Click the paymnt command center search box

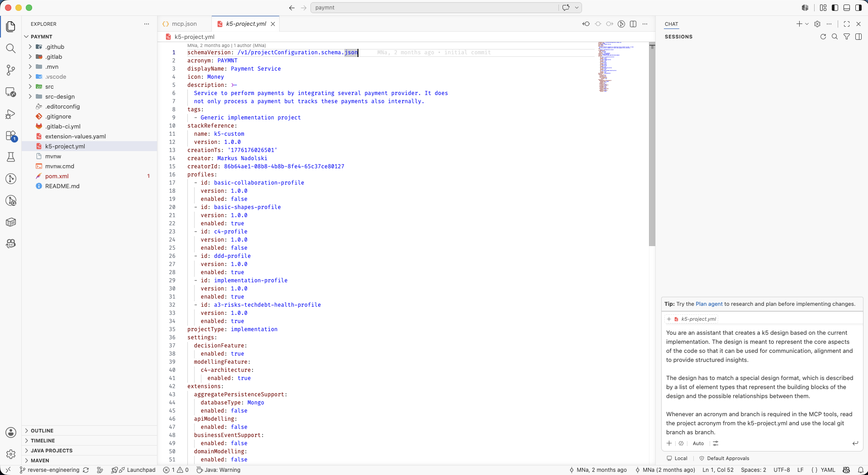434,8
